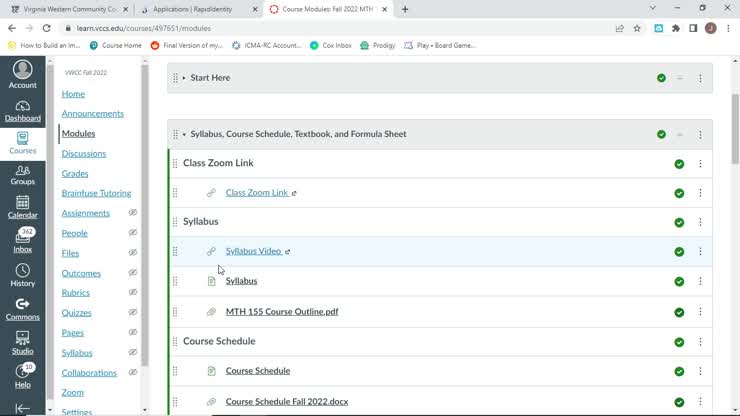Open Home in course navigation
Image resolution: width=740 pixels, height=416 pixels.
tap(73, 94)
